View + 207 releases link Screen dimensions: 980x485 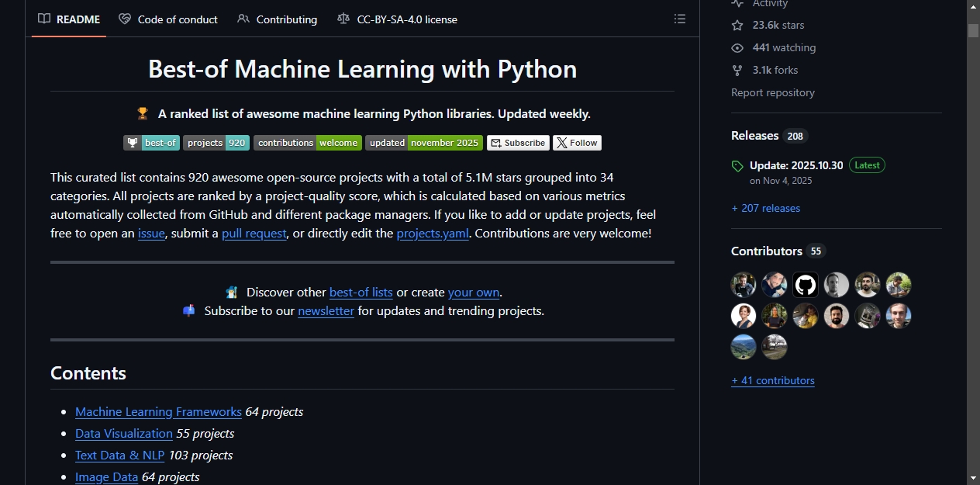765,208
